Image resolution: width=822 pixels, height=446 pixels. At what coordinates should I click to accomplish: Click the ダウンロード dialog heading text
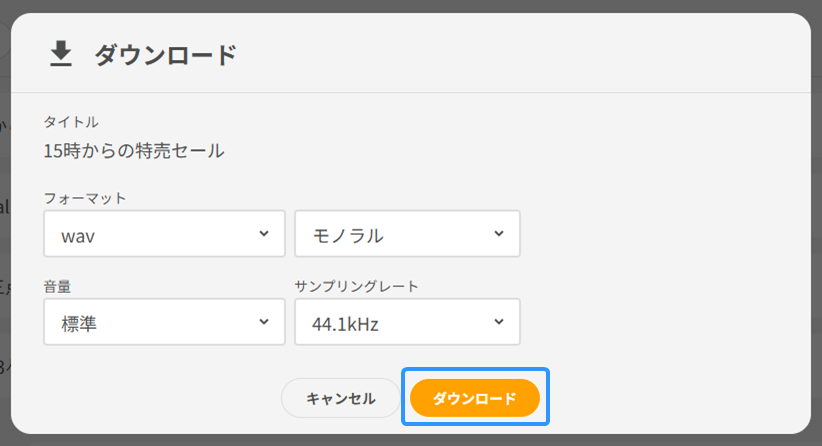pos(165,54)
